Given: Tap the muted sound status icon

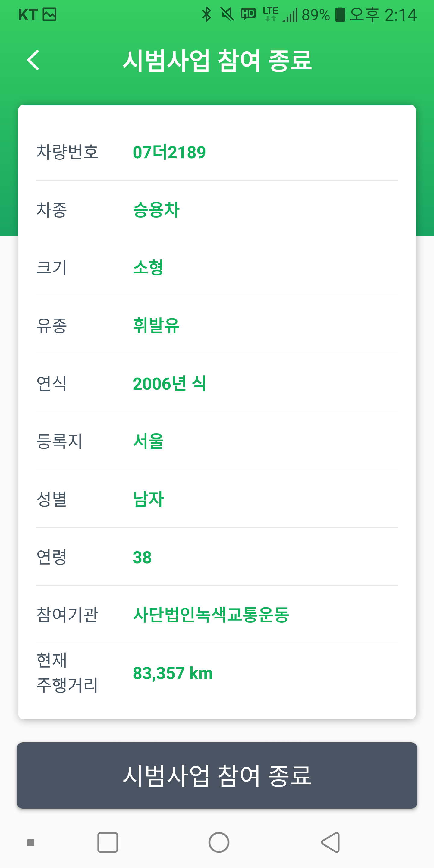Looking at the screenshot, I should 227,14.
